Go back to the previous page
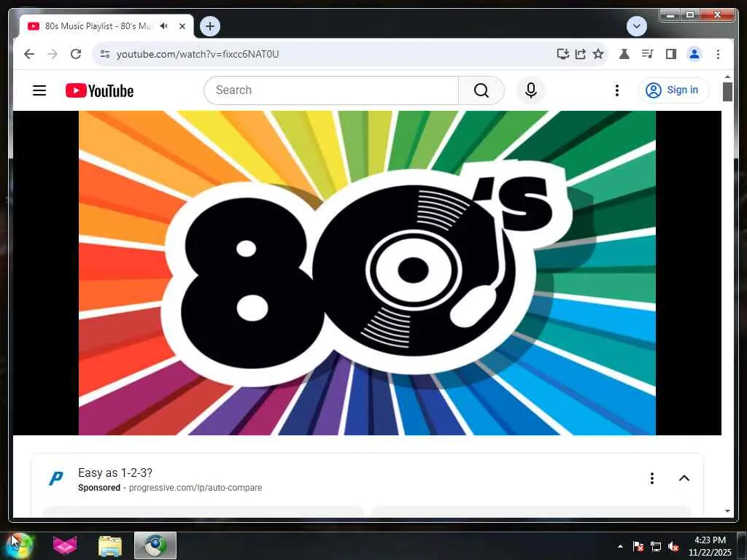The width and height of the screenshot is (747, 560). (29, 54)
